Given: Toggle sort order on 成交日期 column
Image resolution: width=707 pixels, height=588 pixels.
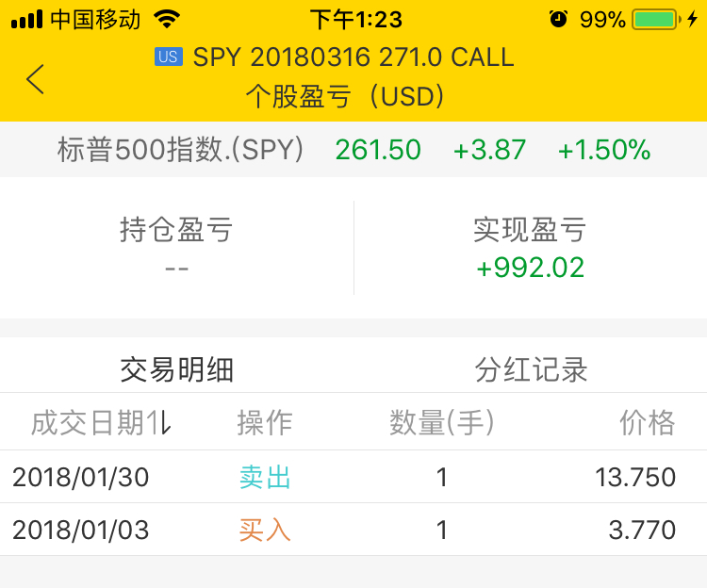Looking at the screenshot, I should (101, 423).
